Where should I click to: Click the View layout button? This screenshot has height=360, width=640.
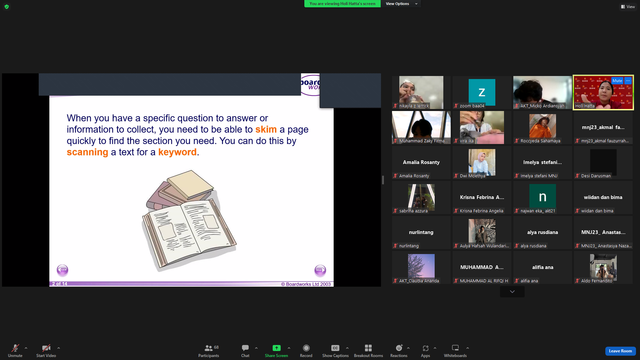628,7
